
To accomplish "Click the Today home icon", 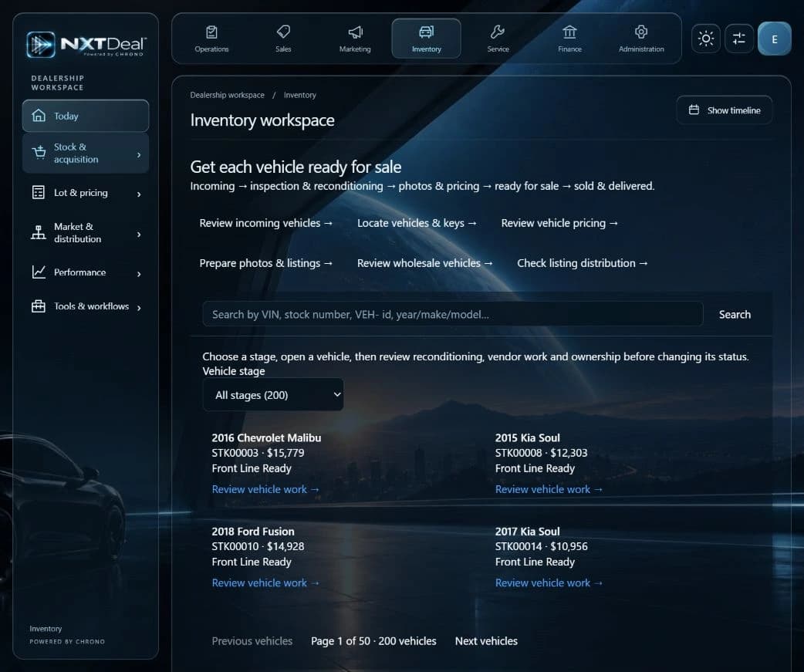I will click(39, 115).
